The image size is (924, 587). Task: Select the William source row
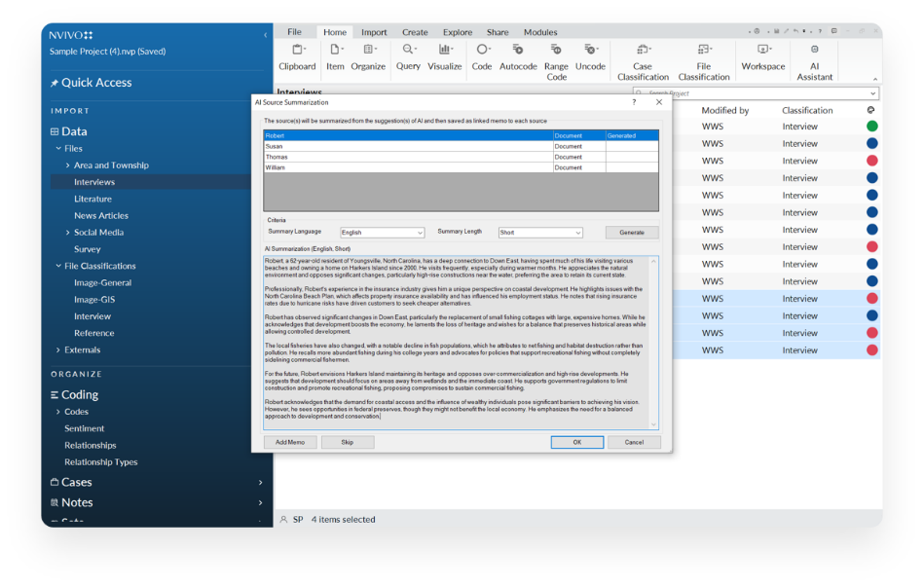click(461, 167)
